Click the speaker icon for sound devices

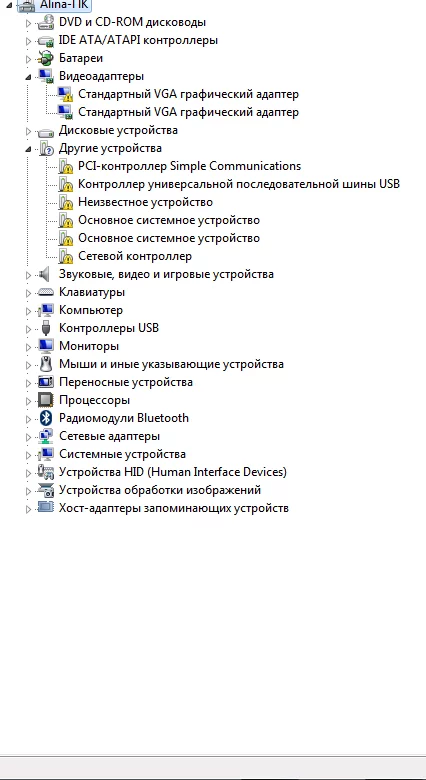(45, 274)
